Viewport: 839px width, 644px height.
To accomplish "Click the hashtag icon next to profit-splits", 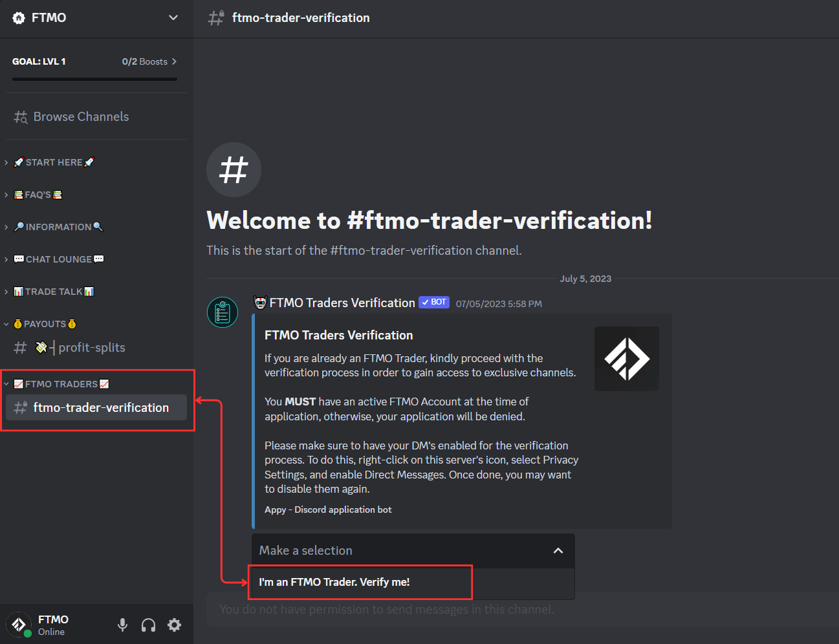I will click(x=21, y=348).
